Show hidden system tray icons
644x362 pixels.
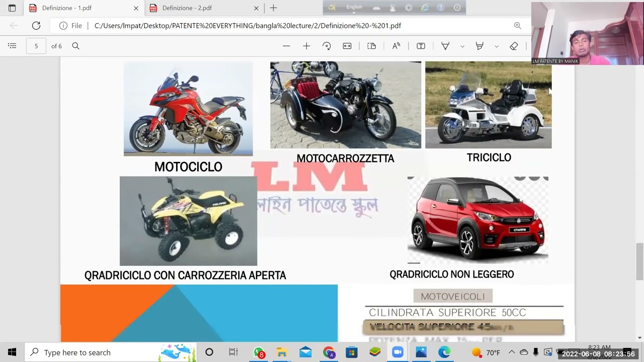512,352
